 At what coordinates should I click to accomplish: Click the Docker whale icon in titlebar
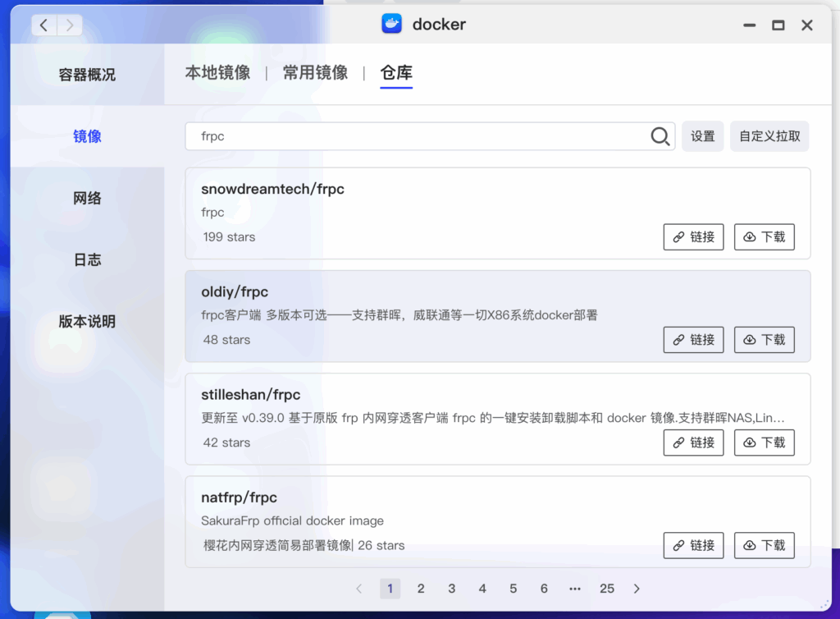click(391, 24)
